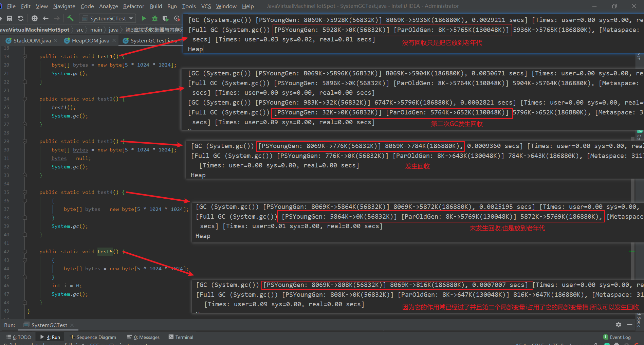Open the 0: Messages tool window
Screen dimensions: 644x345
point(143,337)
